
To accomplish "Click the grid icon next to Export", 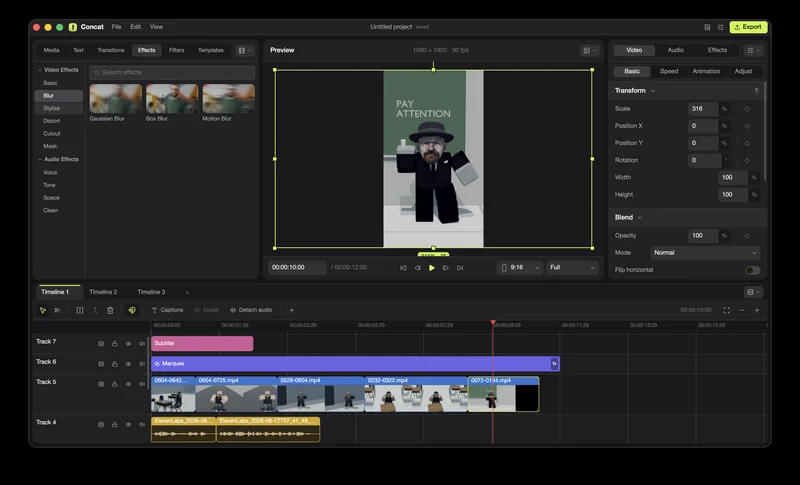I will coord(720,27).
